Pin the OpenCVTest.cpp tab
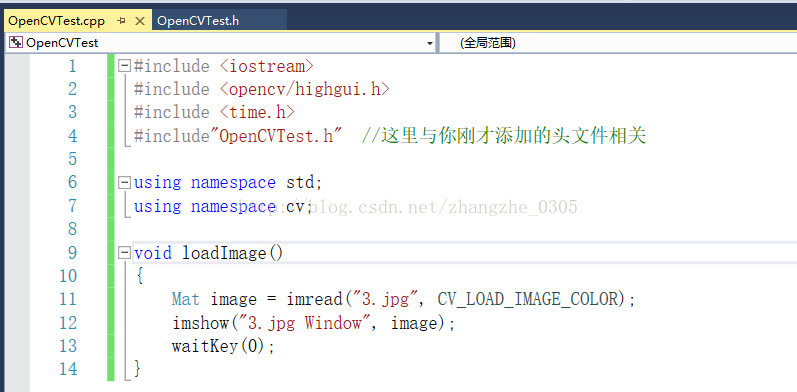The height and width of the screenshot is (392, 797). coord(121,21)
